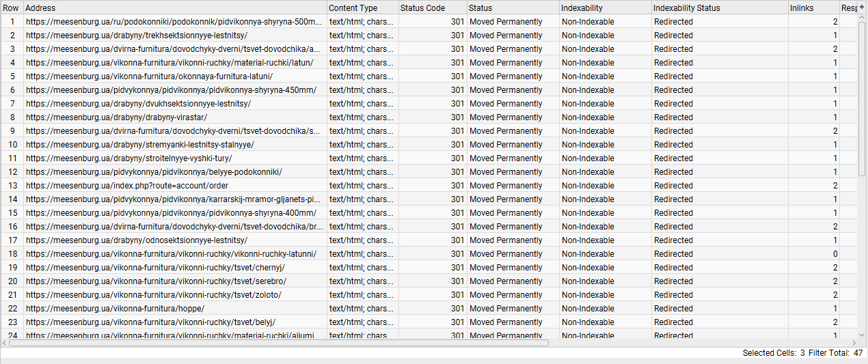Sort by the Status Code column header
This screenshot has height=364, width=868.
tap(433, 8)
